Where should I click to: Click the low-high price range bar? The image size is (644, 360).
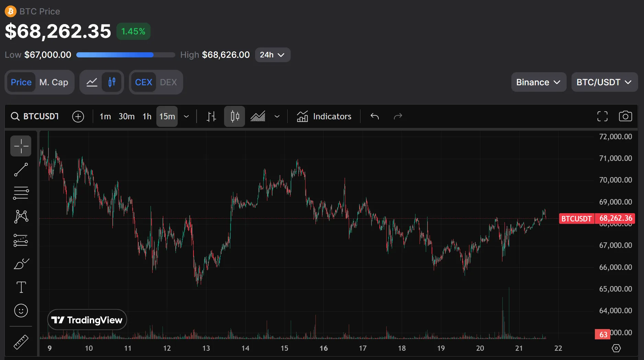pos(125,55)
